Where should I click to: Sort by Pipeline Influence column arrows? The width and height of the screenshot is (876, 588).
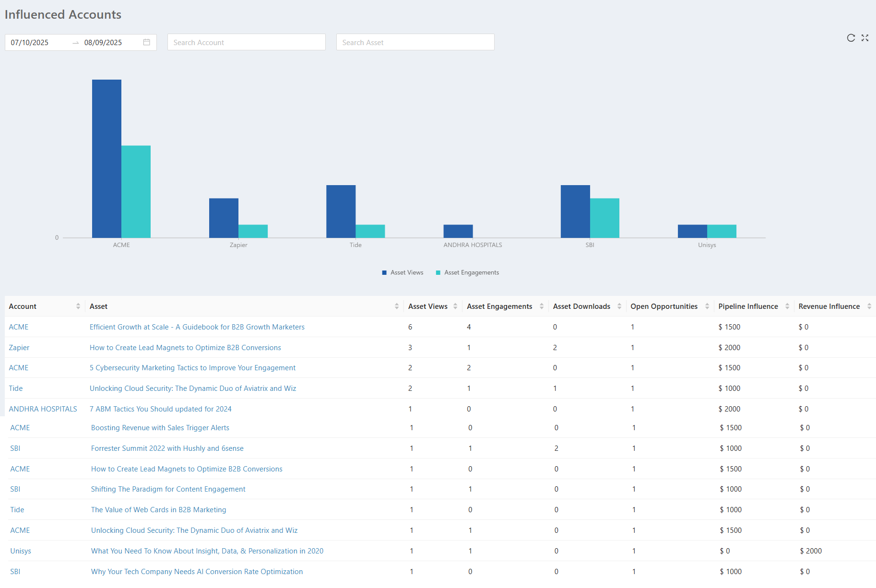coord(787,306)
